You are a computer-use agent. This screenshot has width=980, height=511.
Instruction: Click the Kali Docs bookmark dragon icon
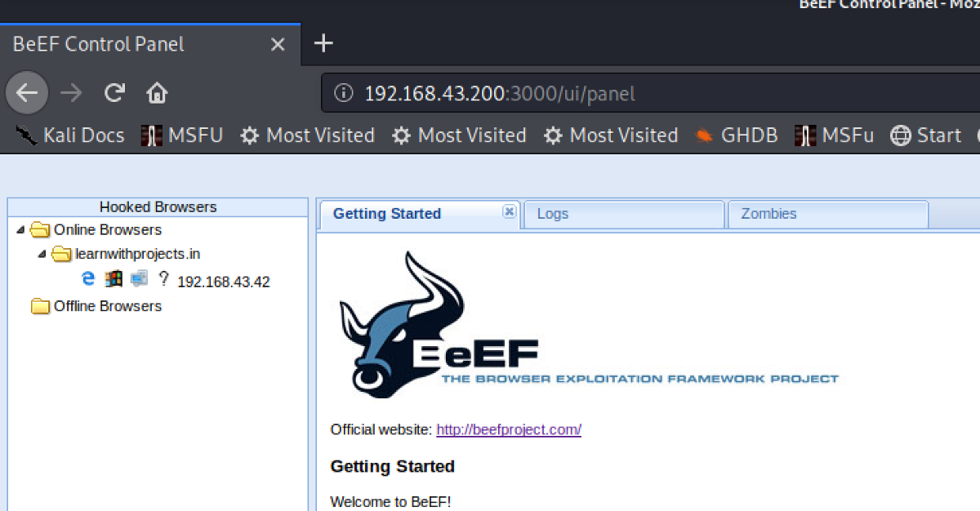[27, 136]
